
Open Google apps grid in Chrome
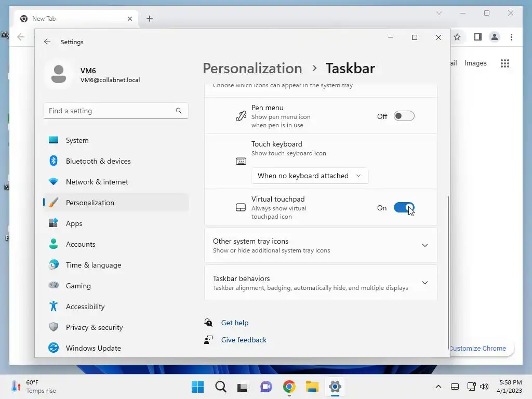(505, 63)
